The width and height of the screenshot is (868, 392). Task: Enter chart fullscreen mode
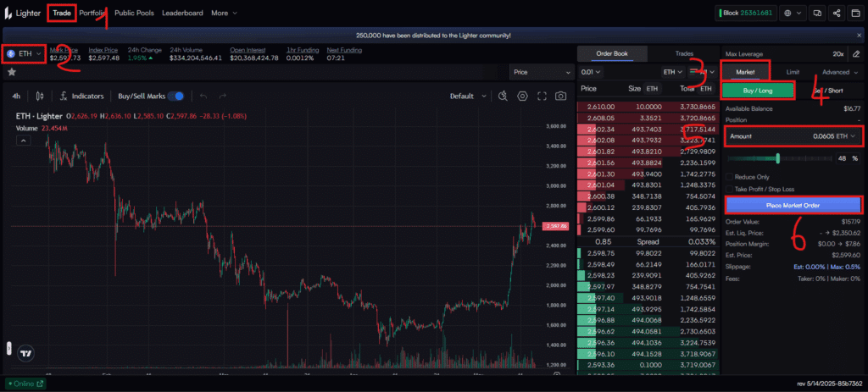[542, 97]
